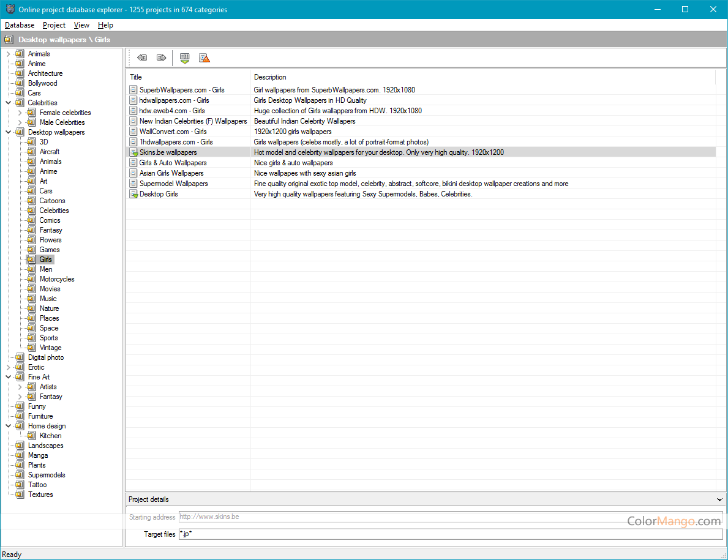This screenshot has height=560, width=728.
Task: Click the project icon beside WallConvert.com - Girls
Action: [x=133, y=132]
